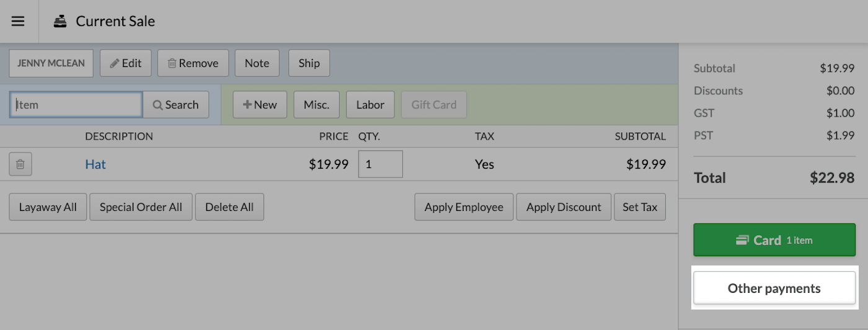Add a Note to the sale
This screenshot has width=868, height=330.
point(257,63)
